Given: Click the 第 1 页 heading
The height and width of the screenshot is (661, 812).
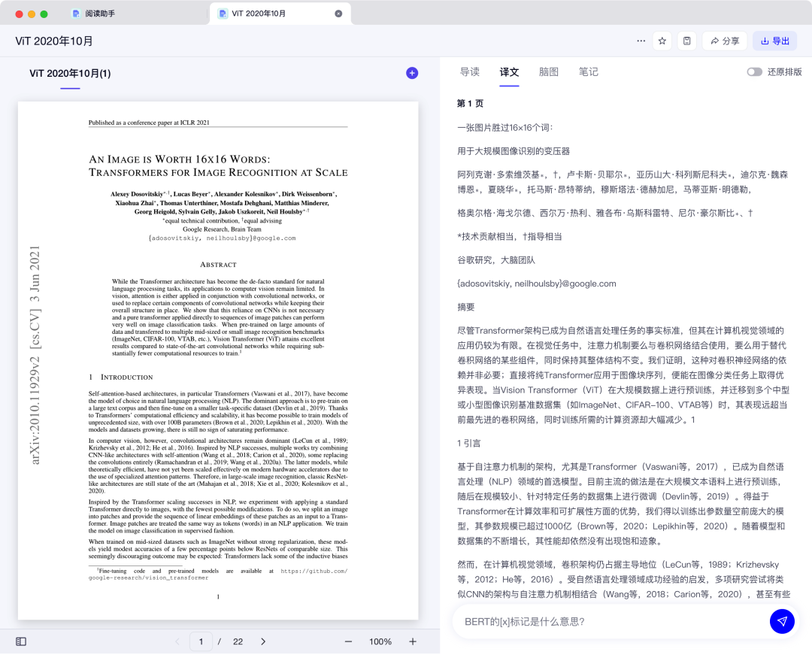Looking at the screenshot, I should click(470, 104).
